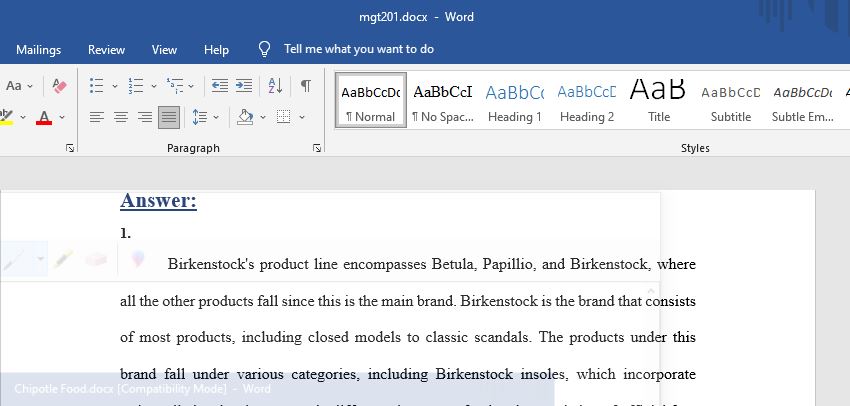Expand the bullets library dropdown
Screen dimensions: 850x406
click(x=114, y=86)
